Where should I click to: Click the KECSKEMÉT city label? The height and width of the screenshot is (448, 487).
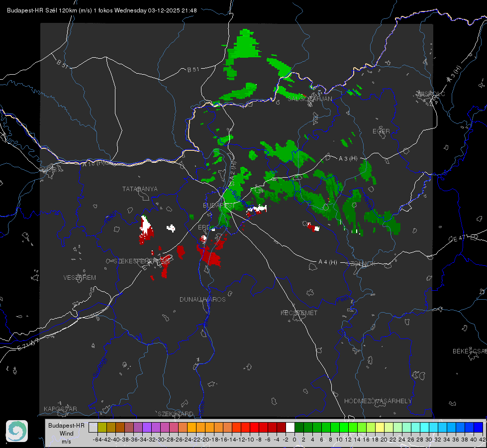[299, 313]
